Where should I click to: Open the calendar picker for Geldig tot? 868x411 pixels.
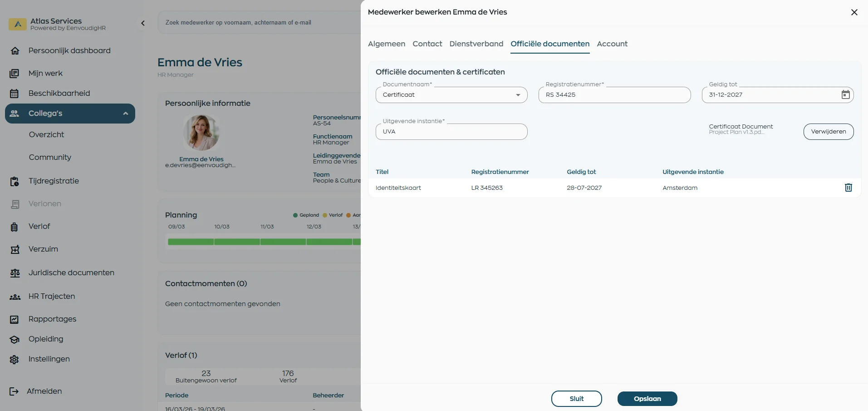point(845,95)
